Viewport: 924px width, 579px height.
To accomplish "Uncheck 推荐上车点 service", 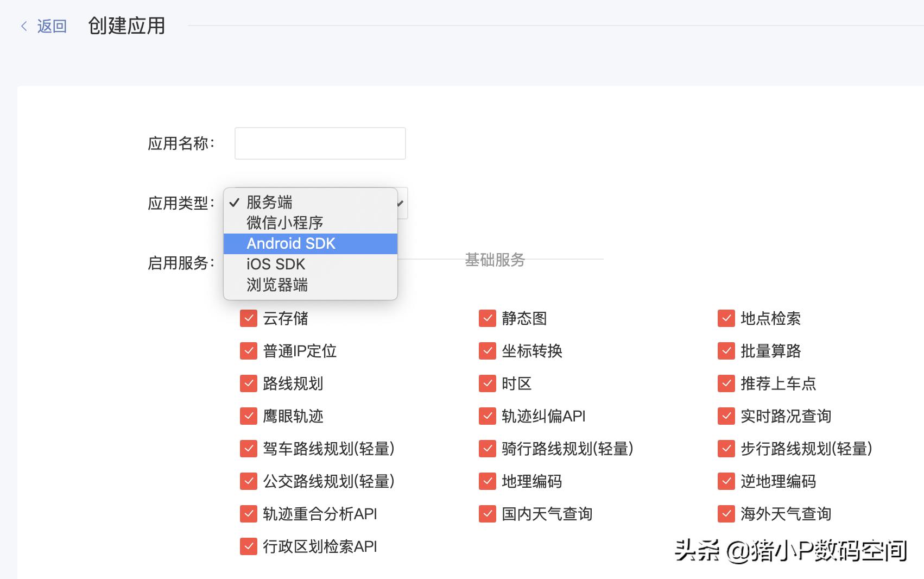I will click(x=726, y=383).
